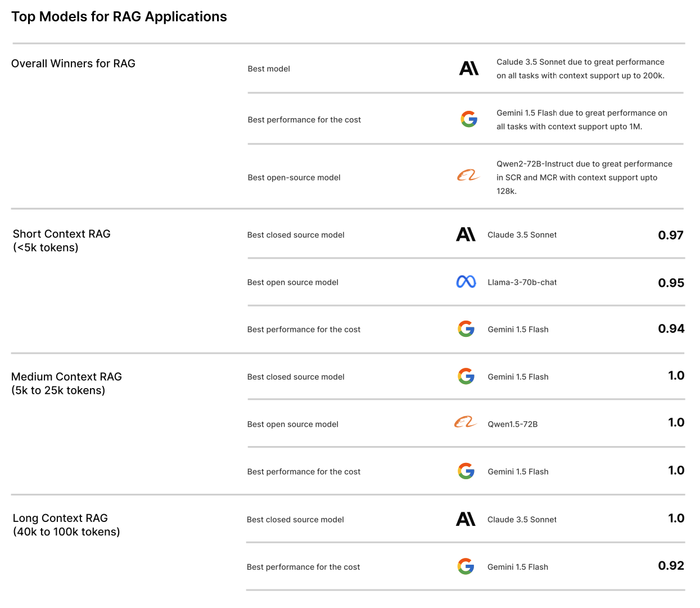Click the Alibaba logo beside Qwen2-72B-Instruct description
This screenshot has width=700, height=608.
point(468,175)
